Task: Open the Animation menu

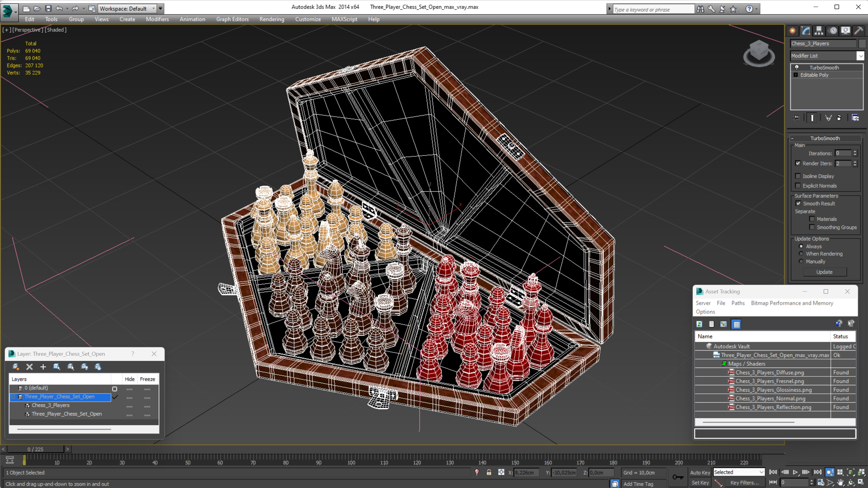Action: [x=192, y=19]
